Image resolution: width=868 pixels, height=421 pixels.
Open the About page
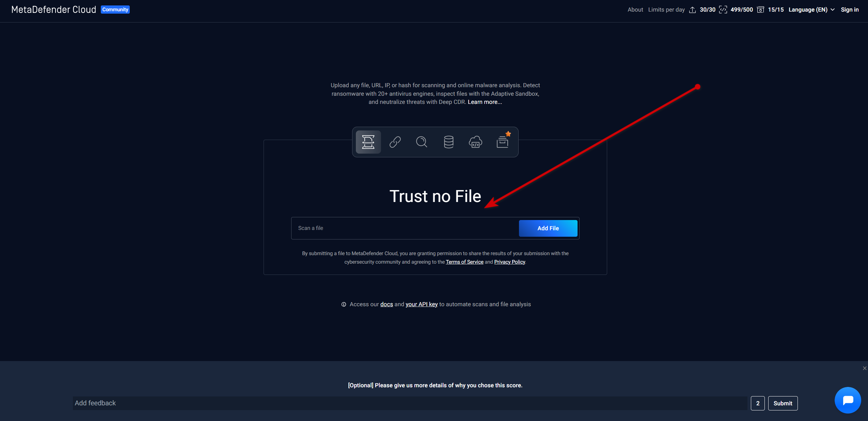tap(635, 10)
